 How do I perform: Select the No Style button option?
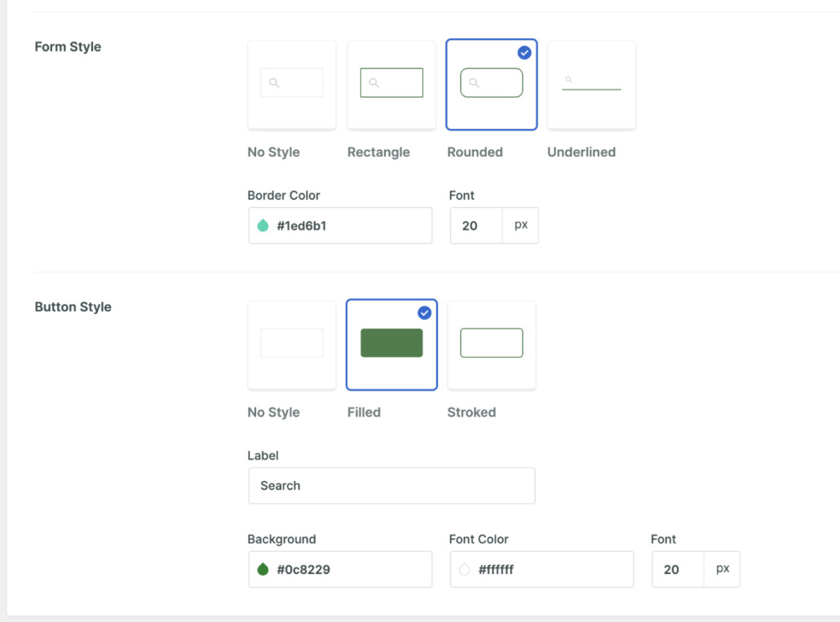[x=291, y=344]
